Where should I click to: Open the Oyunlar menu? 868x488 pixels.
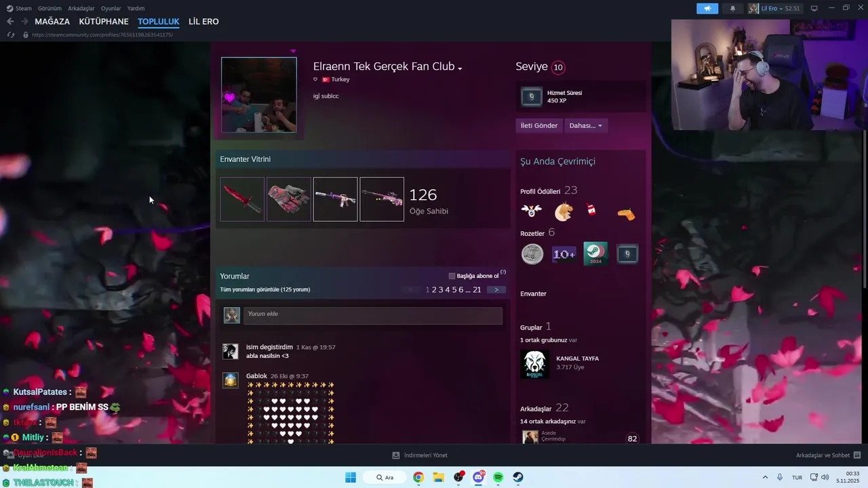coord(111,8)
